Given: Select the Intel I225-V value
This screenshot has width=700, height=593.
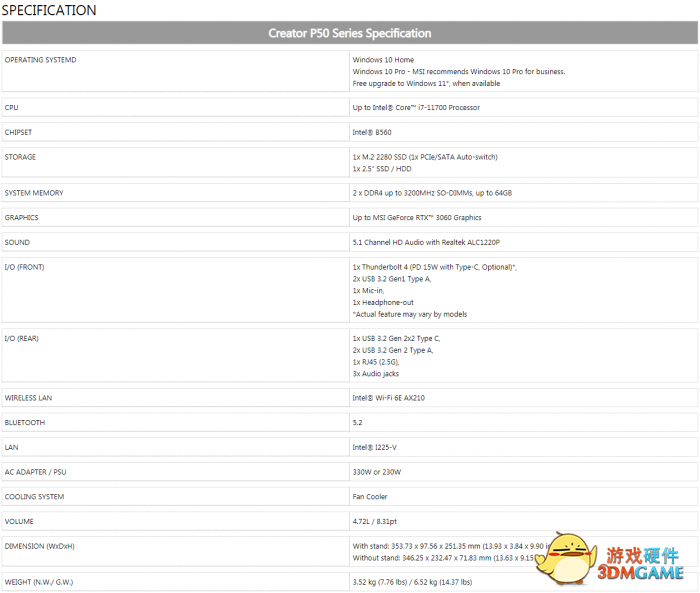Looking at the screenshot, I should 374,447.
